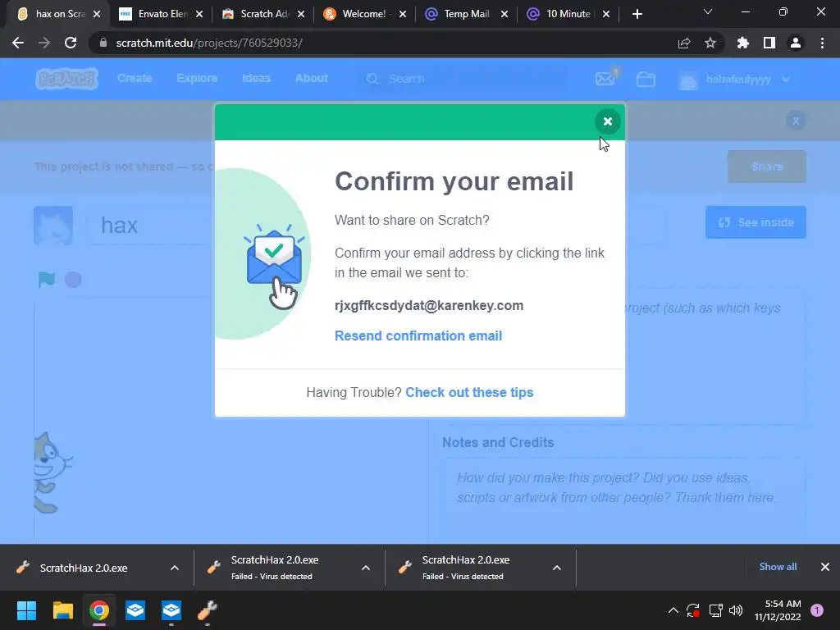This screenshot has width=840, height=630.
Task: Click the share page icon in address bar
Action: 684,43
